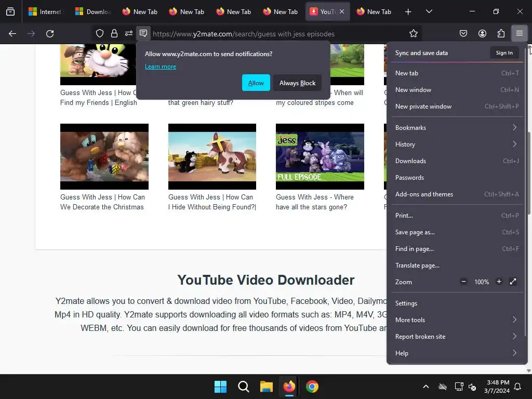The height and width of the screenshot is (399, 532).
Task: Select New window in the menu
Action: coord(457,89)
